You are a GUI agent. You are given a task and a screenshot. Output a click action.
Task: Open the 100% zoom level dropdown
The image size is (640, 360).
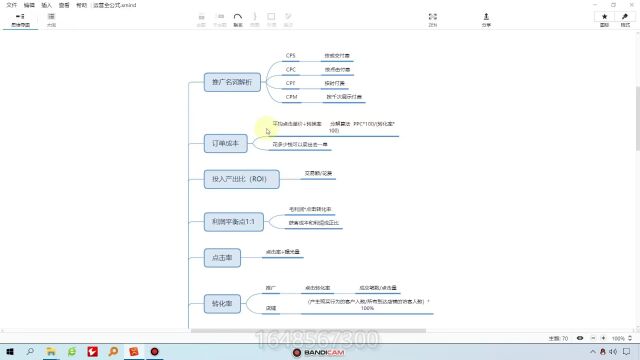coord(621,338)
